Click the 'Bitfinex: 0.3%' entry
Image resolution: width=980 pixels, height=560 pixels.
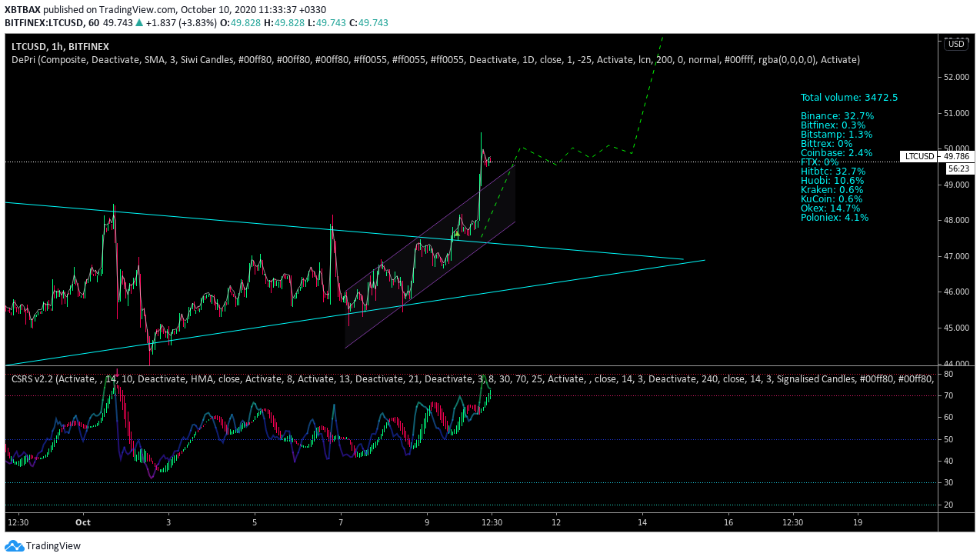(x=833, y=125)
